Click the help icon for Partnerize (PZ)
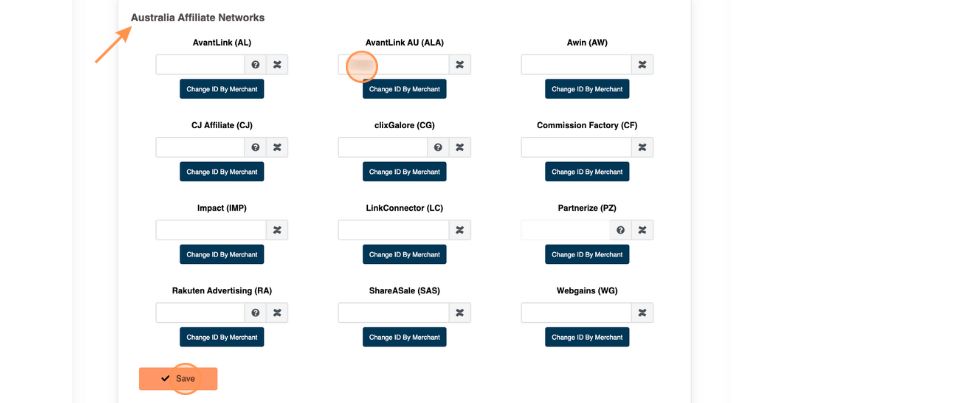This screenshot has width=970, height=403. [620, 230]
